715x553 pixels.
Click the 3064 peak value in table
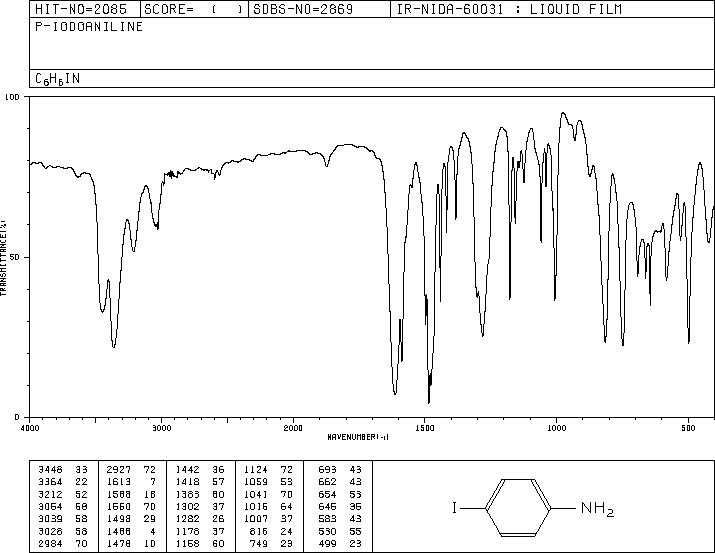50,506
